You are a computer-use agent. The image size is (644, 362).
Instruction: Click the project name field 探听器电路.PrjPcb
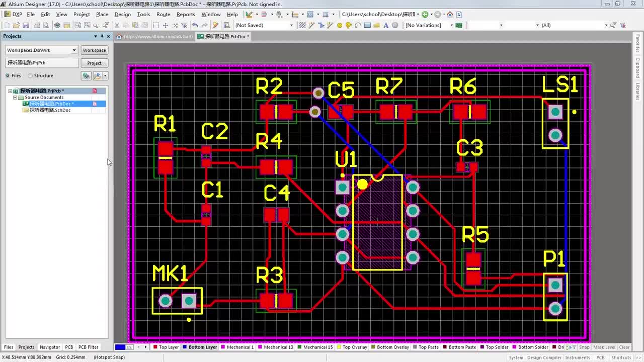42,63
